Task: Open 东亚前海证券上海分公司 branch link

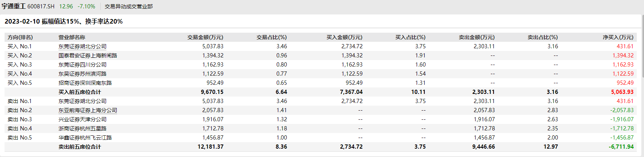Action: point(87,110)
